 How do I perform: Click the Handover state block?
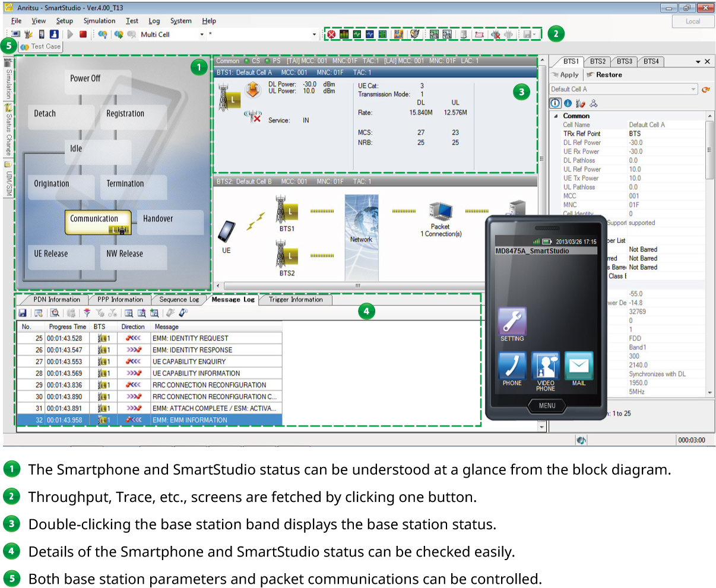point(170,222)
